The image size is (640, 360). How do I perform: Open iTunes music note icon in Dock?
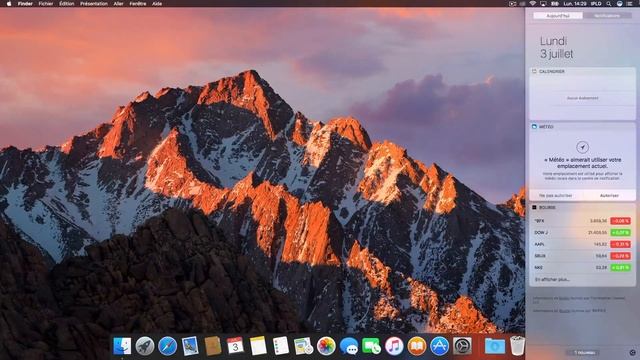[x=394, y=346]
